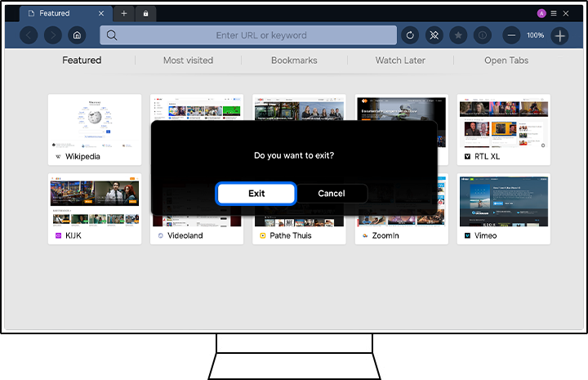The width and height of the screenshot is (588, 380).
Task: Confirm with the Exit button
Action: pos(256,194)
